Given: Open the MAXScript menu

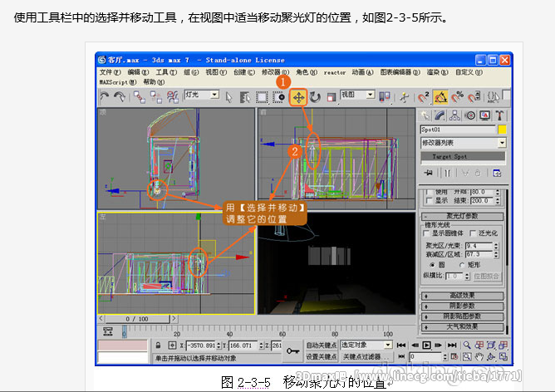Looking at the screenshot, I should pyautogui.click(x=118, y=82).
